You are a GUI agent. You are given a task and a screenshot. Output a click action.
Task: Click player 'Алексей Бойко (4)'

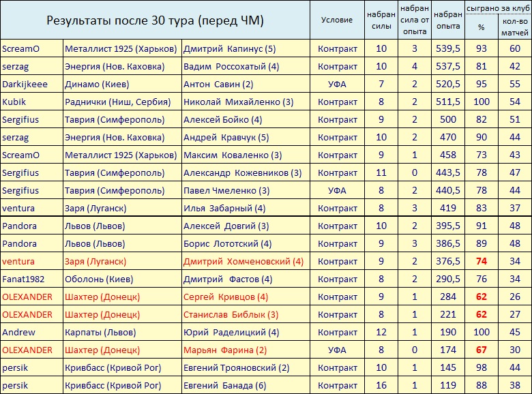click(x=223, y=120)
